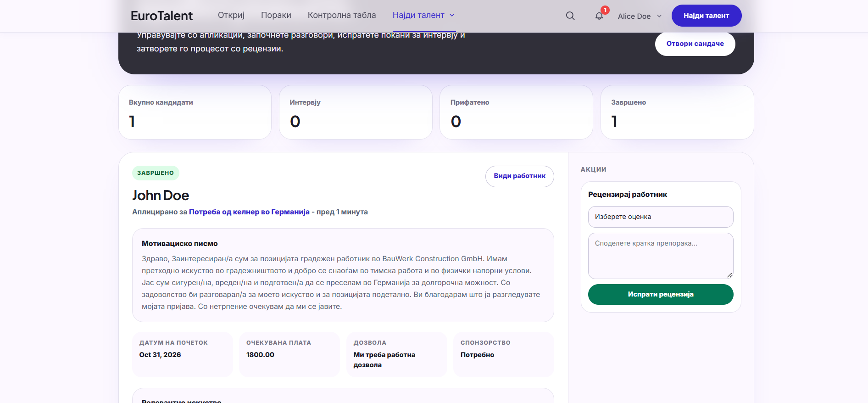Viewport: 868px width, 403px height.
Task: Focus the Споделете кратка препорака text area
Action: 661,256
